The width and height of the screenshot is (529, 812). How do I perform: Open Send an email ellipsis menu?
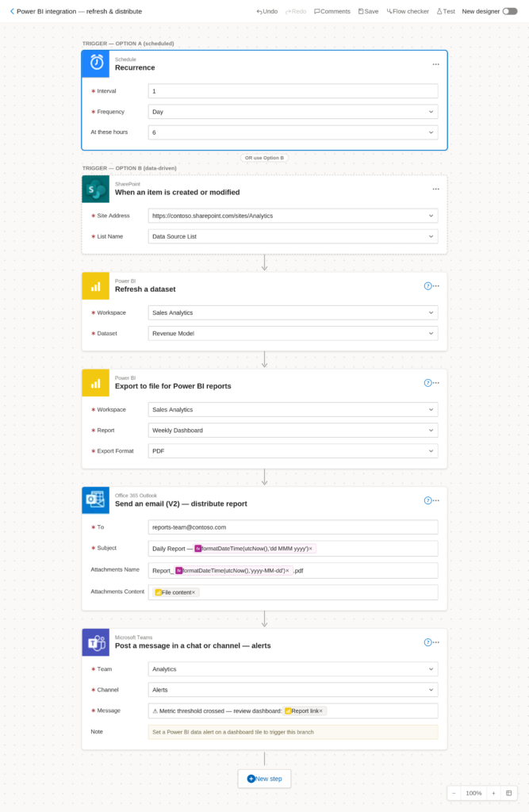pyautogui.click(x=436, y=500)
